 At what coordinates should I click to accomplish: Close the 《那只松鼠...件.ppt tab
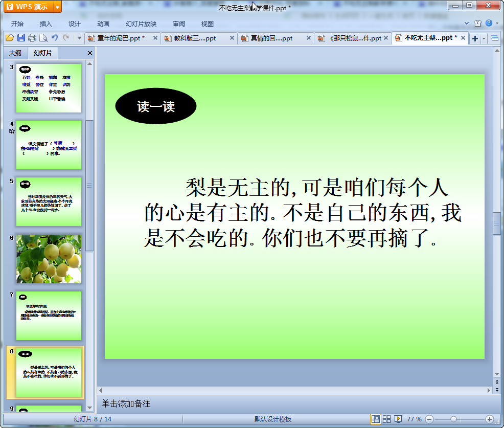tap(386, 38)
